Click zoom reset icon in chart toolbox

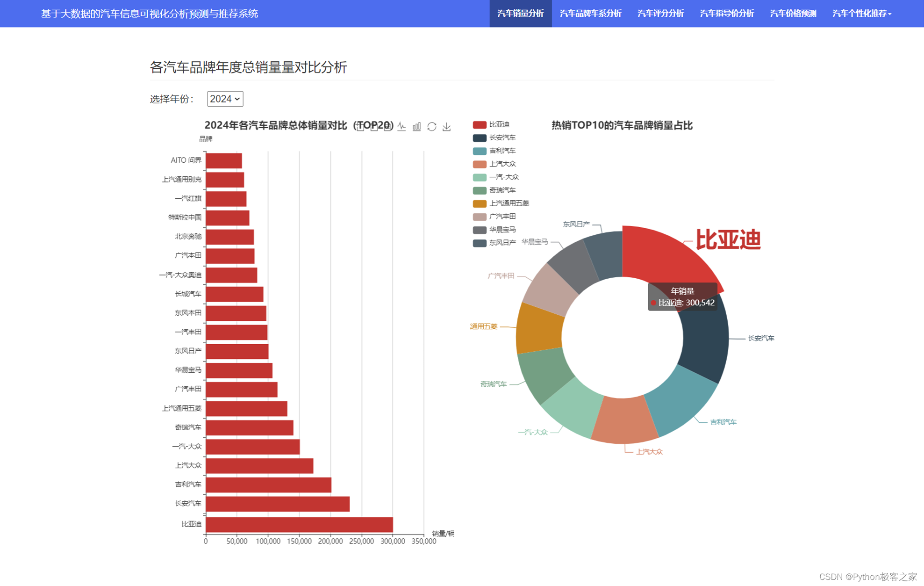(374, 127)
